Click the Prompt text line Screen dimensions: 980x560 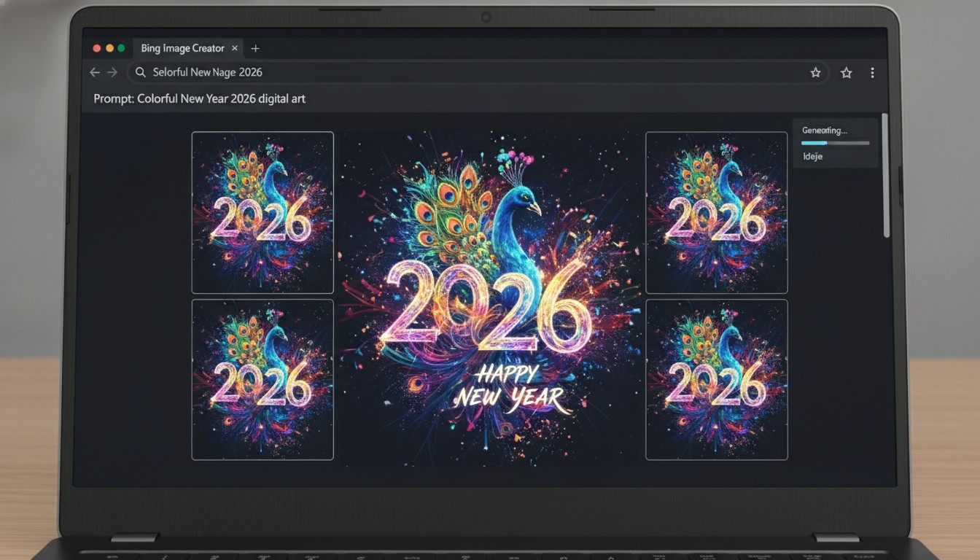200,98
